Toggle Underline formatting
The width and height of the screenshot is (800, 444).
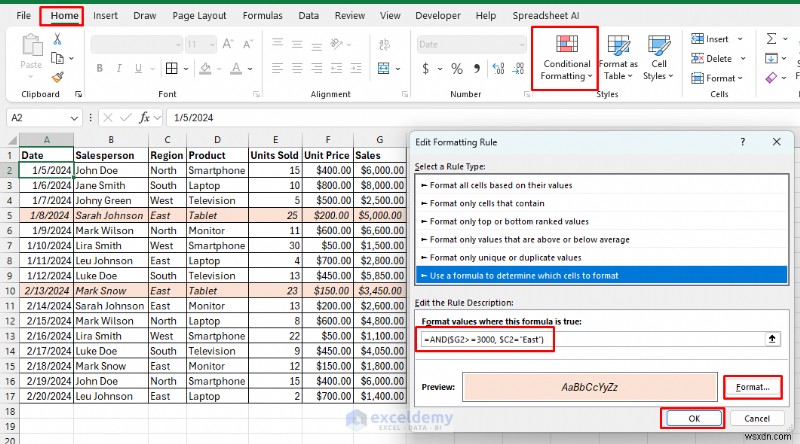coord(138,68)
